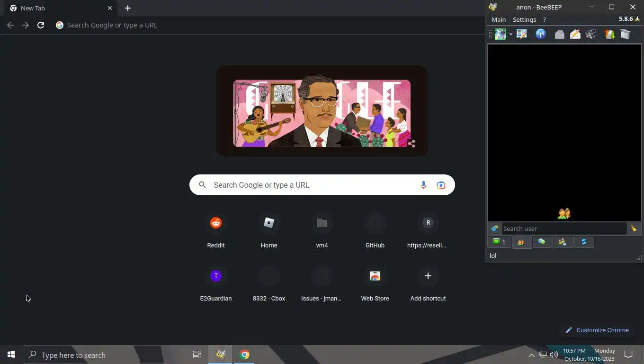
Task: Select the groups tab in BeeBEEP
Action: tap(563, 242)
